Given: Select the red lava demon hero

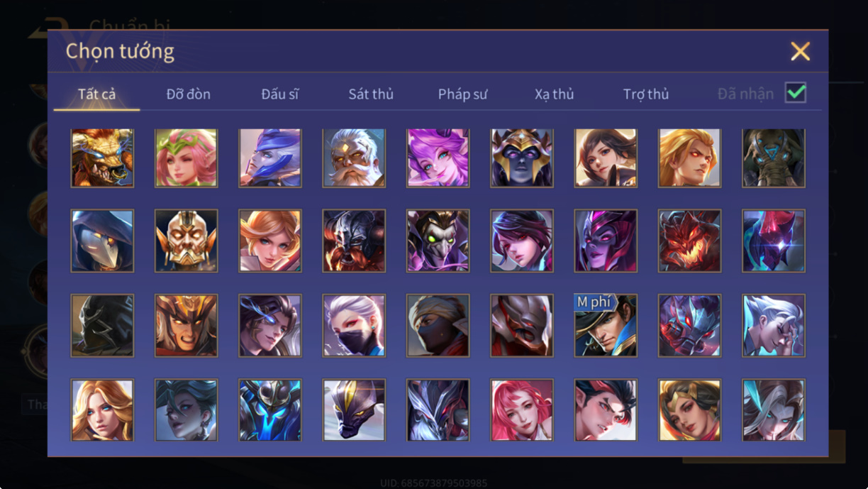Looking at the screenshot, I should coord(689,241).
